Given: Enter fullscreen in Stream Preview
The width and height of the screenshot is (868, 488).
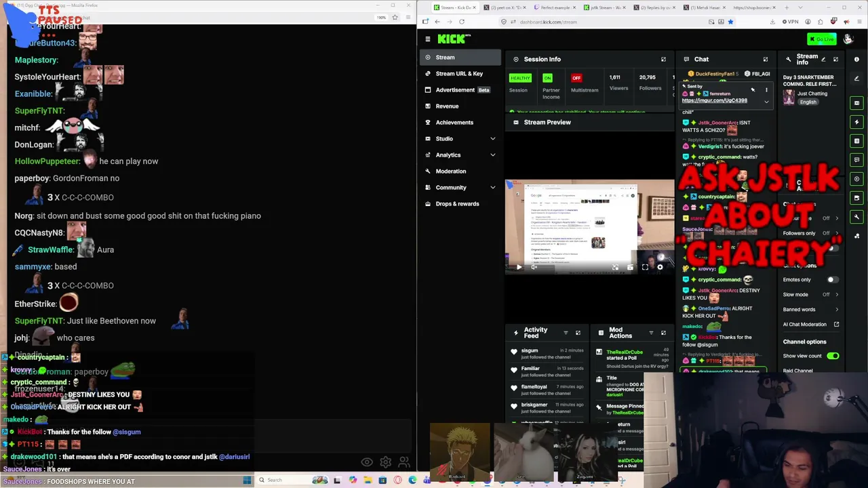Looking at the screenshot, I should click(x=645, y=267).
